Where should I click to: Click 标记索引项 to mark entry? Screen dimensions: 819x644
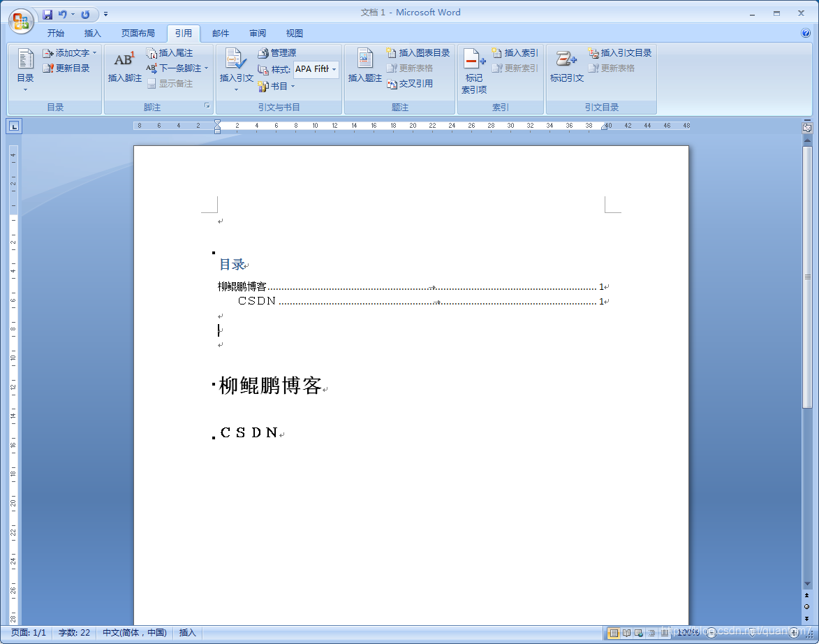[x=474, y=71]
